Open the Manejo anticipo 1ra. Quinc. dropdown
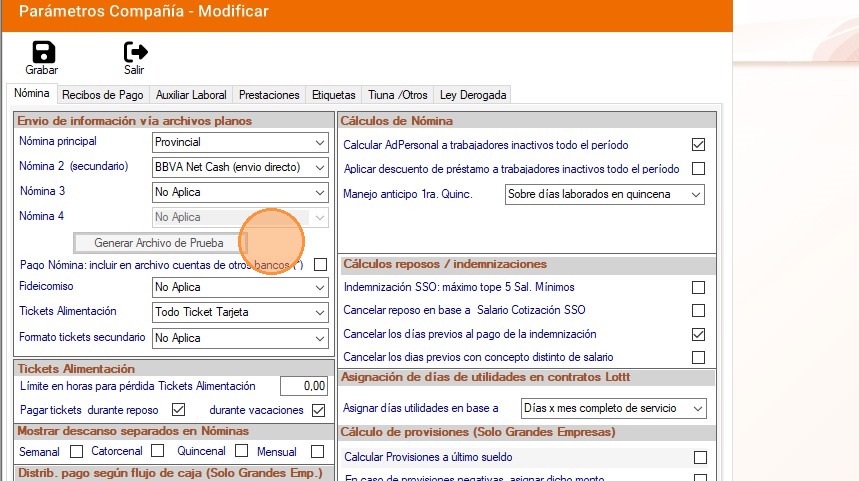The height and width of the screenshot is (481, 859). point(605,194)
